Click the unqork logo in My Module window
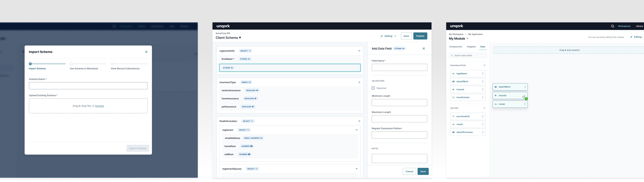 (x=456, y=26)
